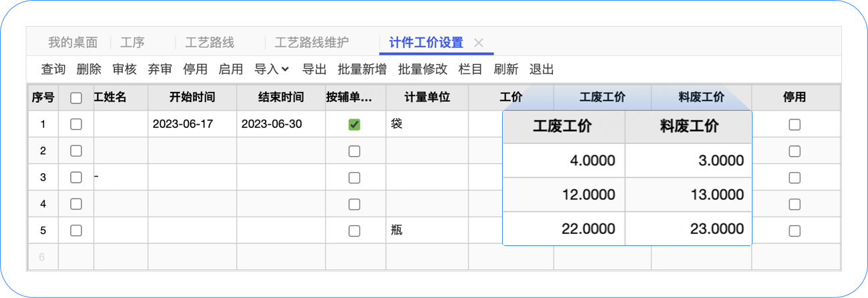Select row 5 with its checkbox
868x298 pixels.
click(x=76, y=231)
